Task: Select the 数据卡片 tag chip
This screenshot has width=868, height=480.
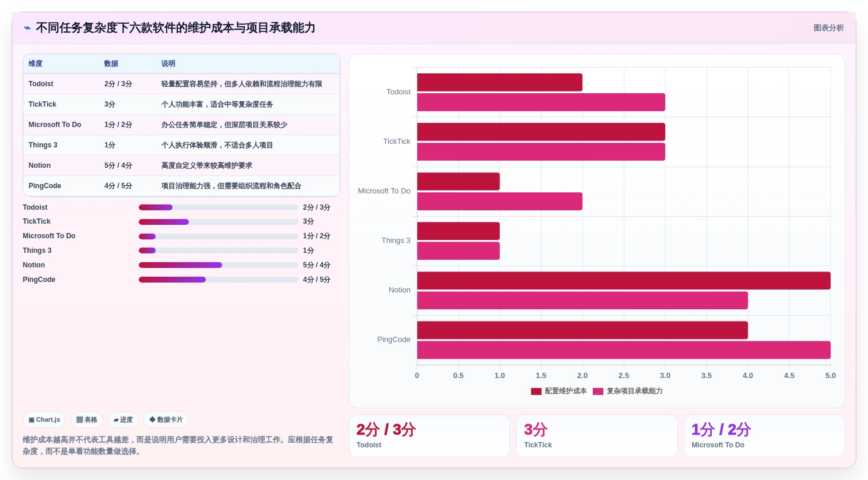Action: coord(166,419)
